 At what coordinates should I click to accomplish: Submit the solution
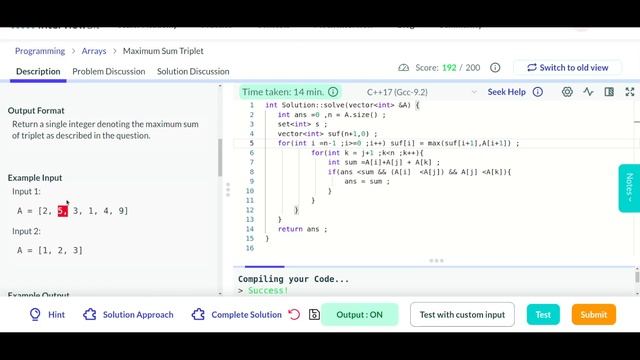point(594,315)
